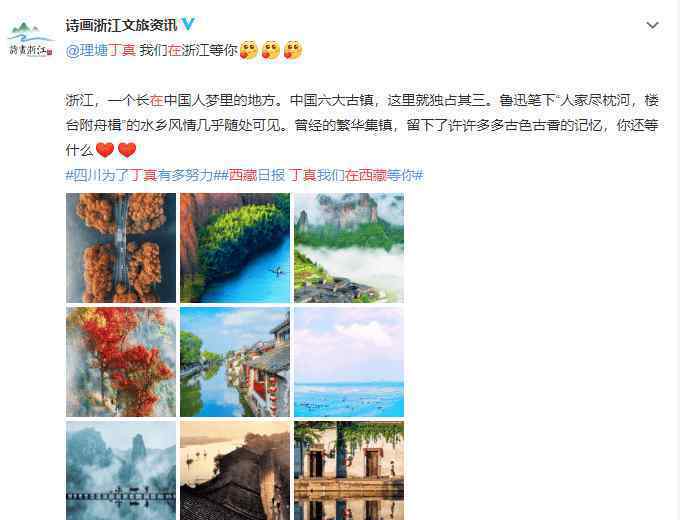Open the misty cliff mountain village photo

pos(349,248)
